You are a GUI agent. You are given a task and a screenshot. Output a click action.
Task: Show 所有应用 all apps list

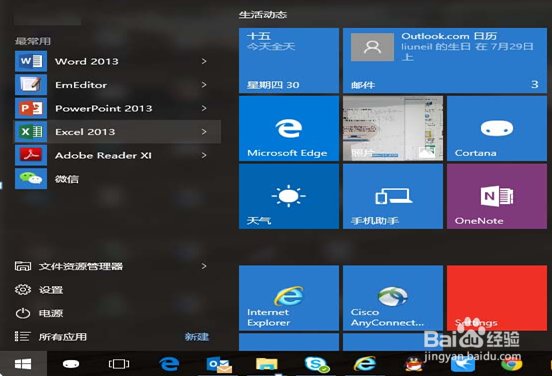click(51, 337)
